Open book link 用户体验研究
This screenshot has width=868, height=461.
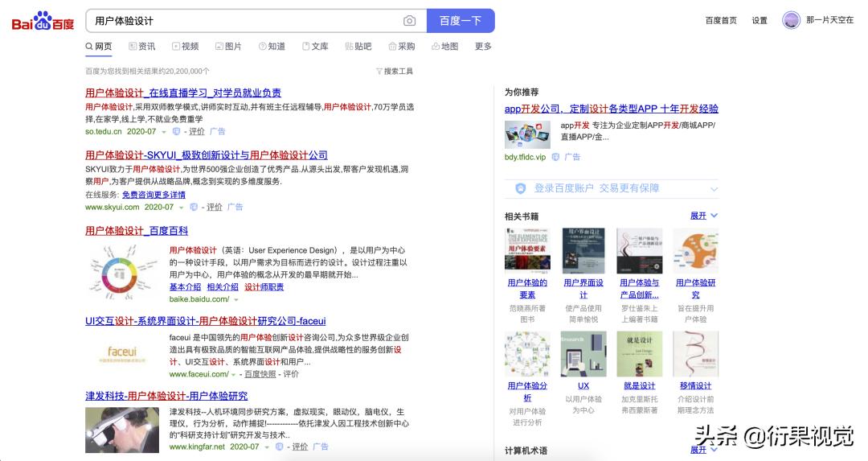coord(695,289)
